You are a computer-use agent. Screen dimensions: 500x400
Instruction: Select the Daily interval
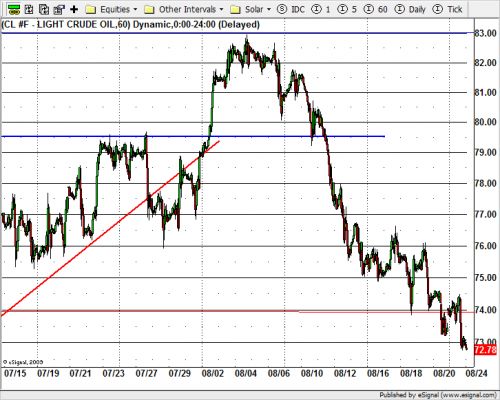[410, 9]
